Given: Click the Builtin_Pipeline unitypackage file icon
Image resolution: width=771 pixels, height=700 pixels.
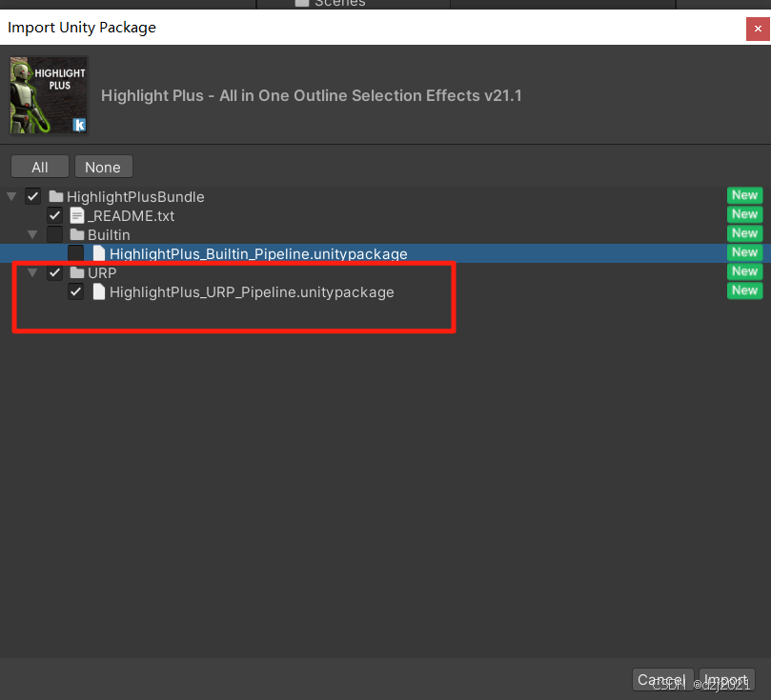Looking at the screenshot, I should pos(99,253).
